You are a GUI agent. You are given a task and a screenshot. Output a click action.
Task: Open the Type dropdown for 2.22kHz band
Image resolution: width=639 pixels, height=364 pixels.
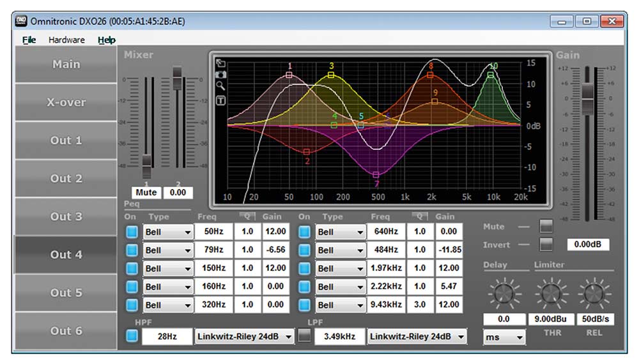coord(340,287)
